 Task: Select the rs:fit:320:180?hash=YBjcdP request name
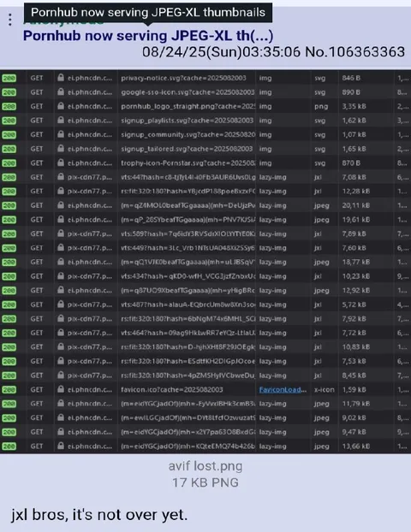click(188, 192)
